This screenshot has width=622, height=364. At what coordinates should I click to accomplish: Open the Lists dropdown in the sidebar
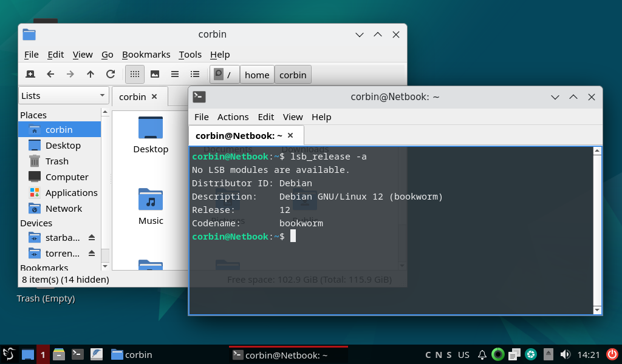[x=63, y=95]
